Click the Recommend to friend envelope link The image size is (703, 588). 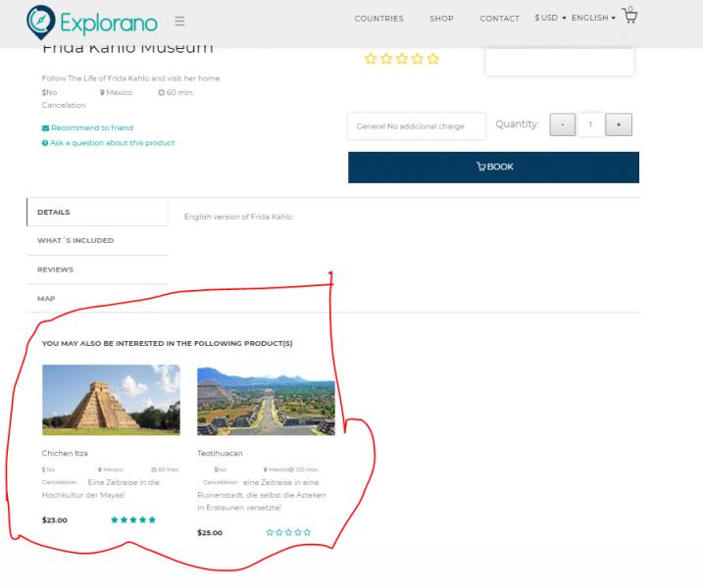(86, 127)
